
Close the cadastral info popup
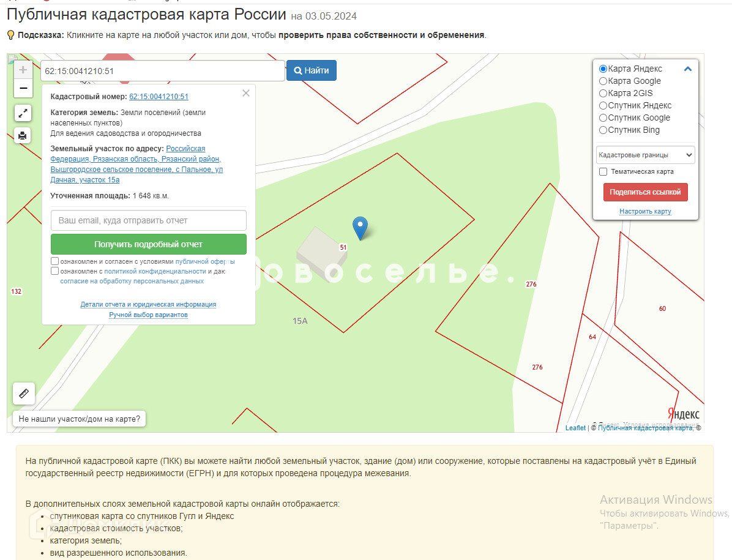[246, 93]
